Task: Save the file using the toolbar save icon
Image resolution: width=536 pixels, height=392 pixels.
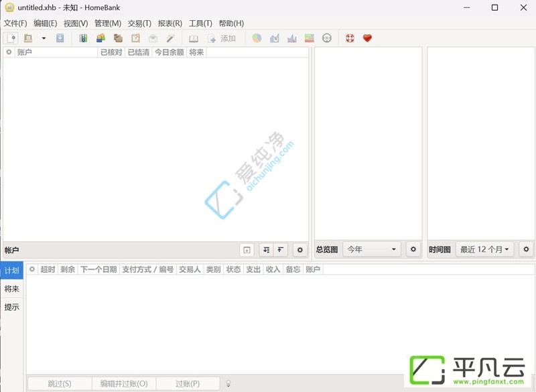Action: (60, 38)
